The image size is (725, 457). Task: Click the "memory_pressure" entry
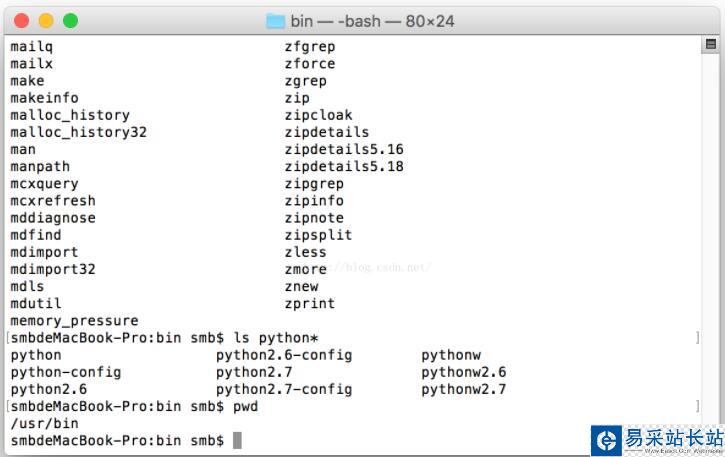point(74,321)
